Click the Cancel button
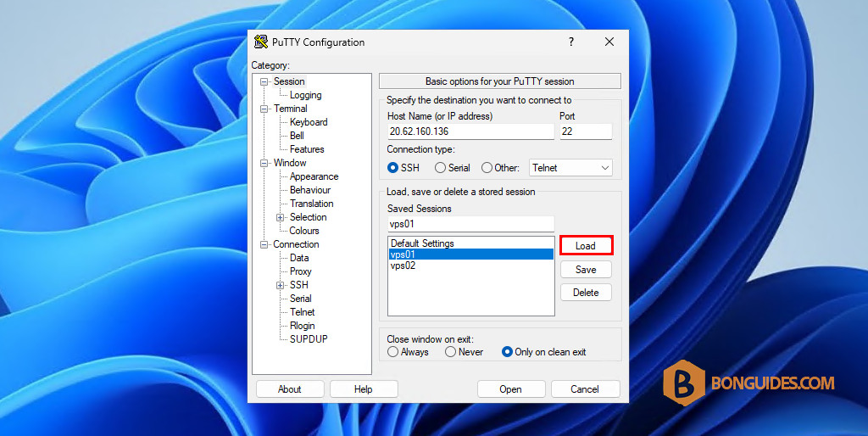 pos(585,388)
